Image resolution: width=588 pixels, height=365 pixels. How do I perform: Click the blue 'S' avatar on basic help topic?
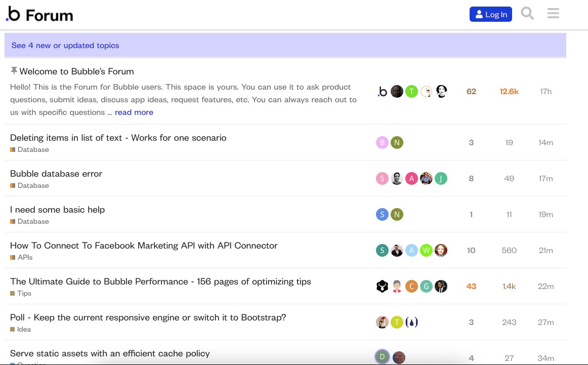[382, 215]
